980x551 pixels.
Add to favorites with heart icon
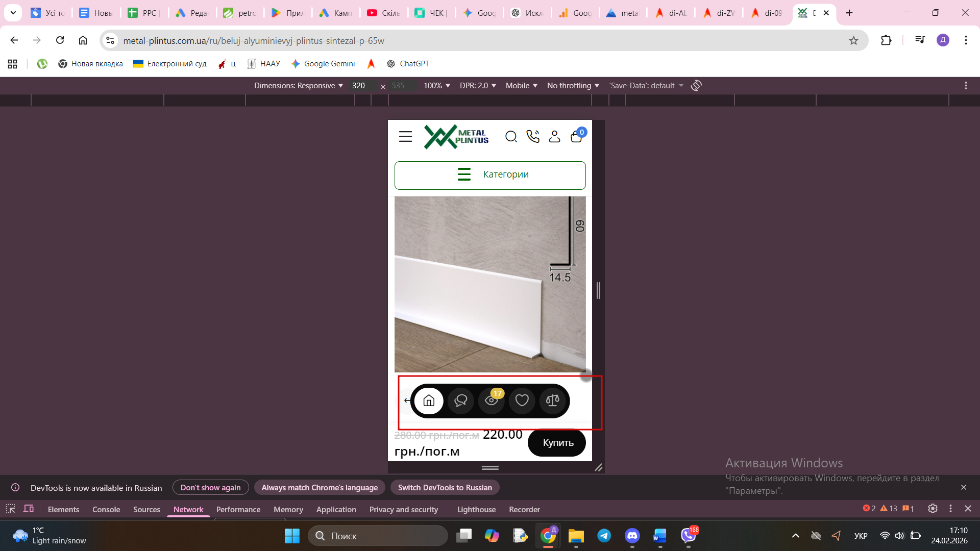pos(522,400)
